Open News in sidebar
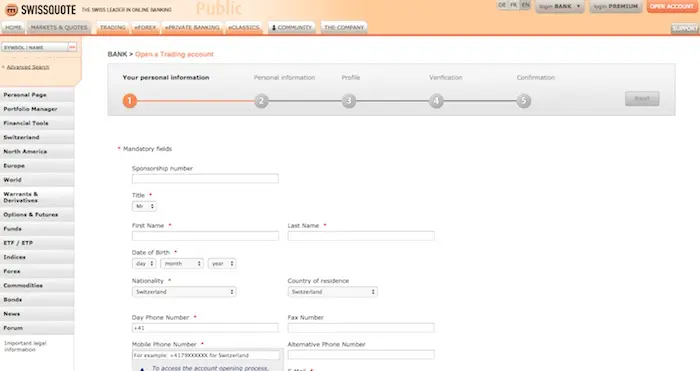The image size is (700, 371). tap(37, 314)
